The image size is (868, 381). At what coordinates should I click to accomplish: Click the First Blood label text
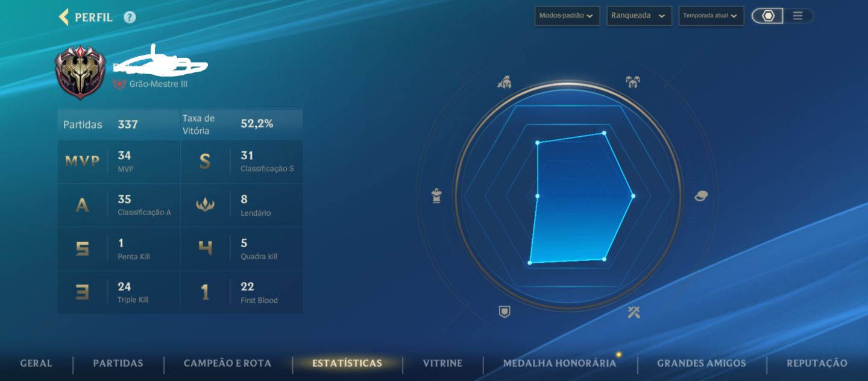[x=259, y=300]
